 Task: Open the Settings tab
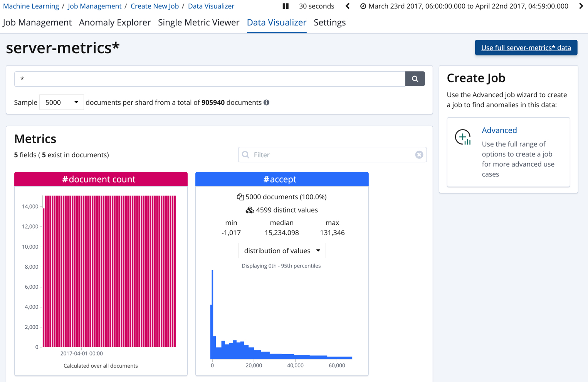point(329,22)
